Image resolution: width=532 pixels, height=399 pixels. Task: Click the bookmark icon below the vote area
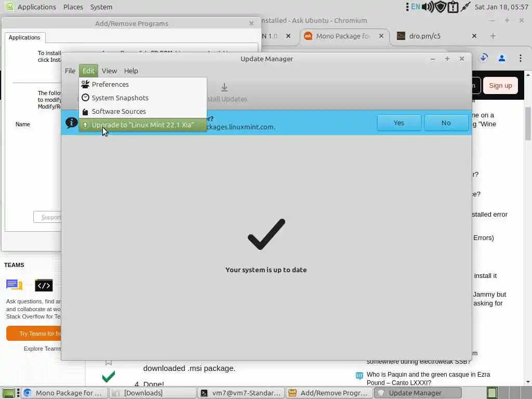[x=109, y=362]
